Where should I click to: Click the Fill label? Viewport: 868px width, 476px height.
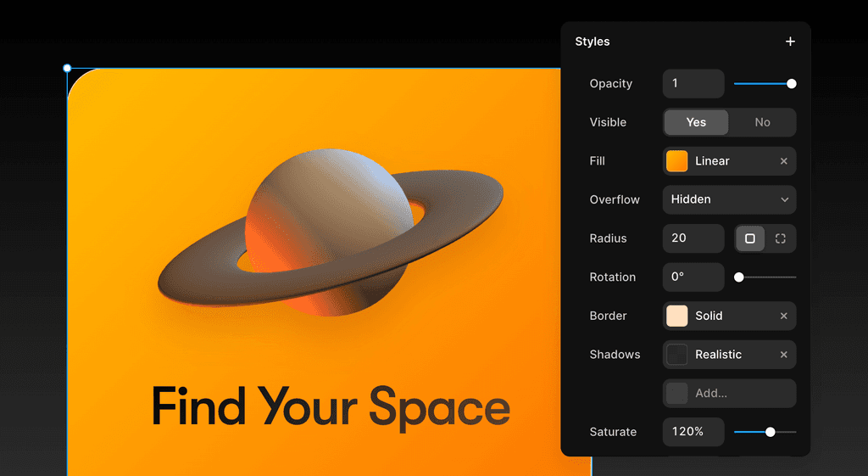click(598, 161)
